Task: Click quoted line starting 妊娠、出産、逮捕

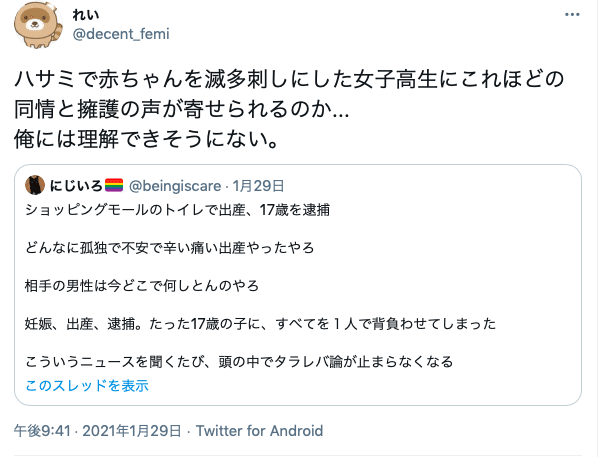Action: click(260, 324)
